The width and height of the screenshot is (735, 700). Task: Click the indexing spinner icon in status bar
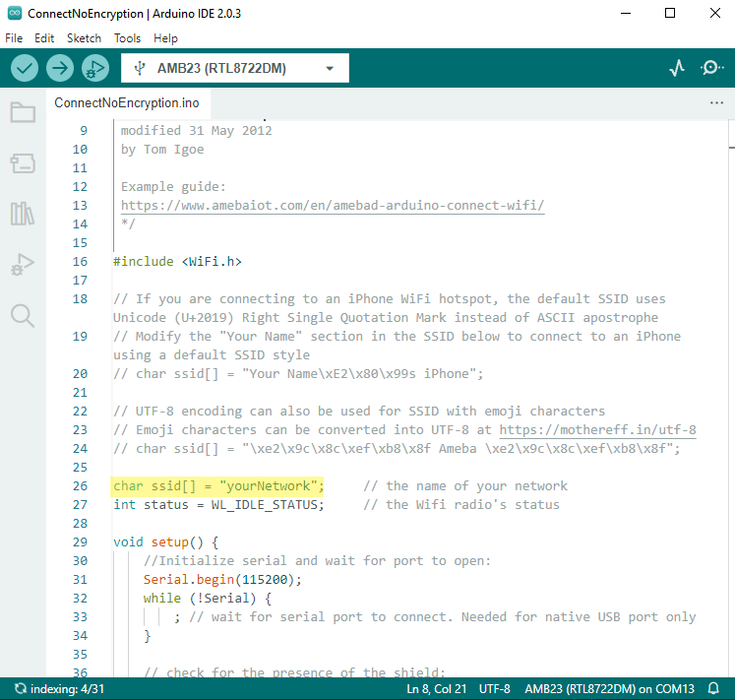(x=20, y=689)
